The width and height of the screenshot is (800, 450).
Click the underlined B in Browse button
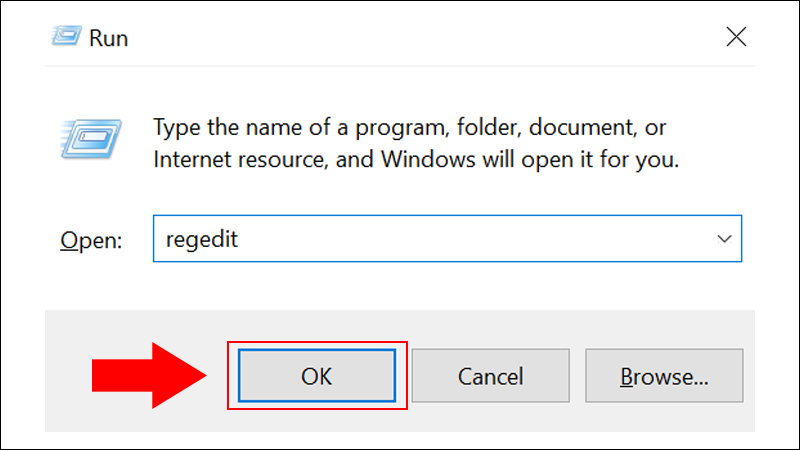click(x=627, y=377)
